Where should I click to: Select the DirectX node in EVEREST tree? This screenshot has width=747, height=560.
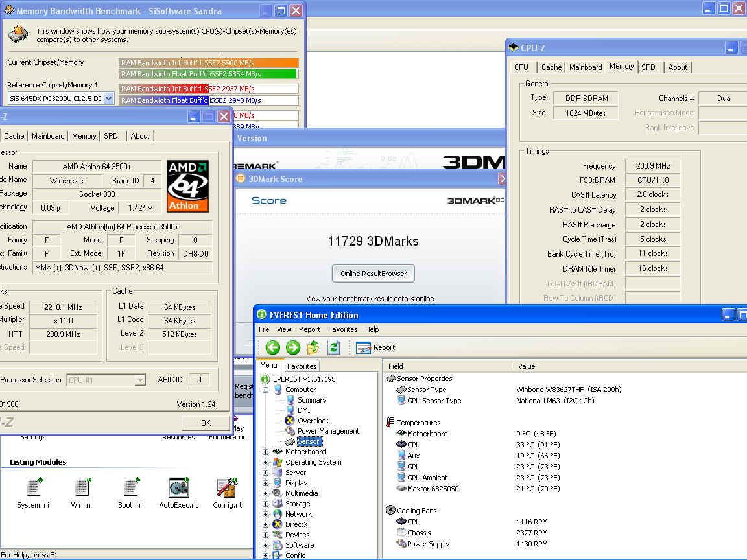(x=296, y=524)
